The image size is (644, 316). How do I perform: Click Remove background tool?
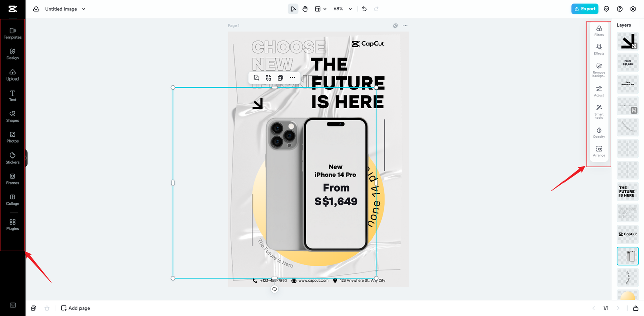coord(599,70)
